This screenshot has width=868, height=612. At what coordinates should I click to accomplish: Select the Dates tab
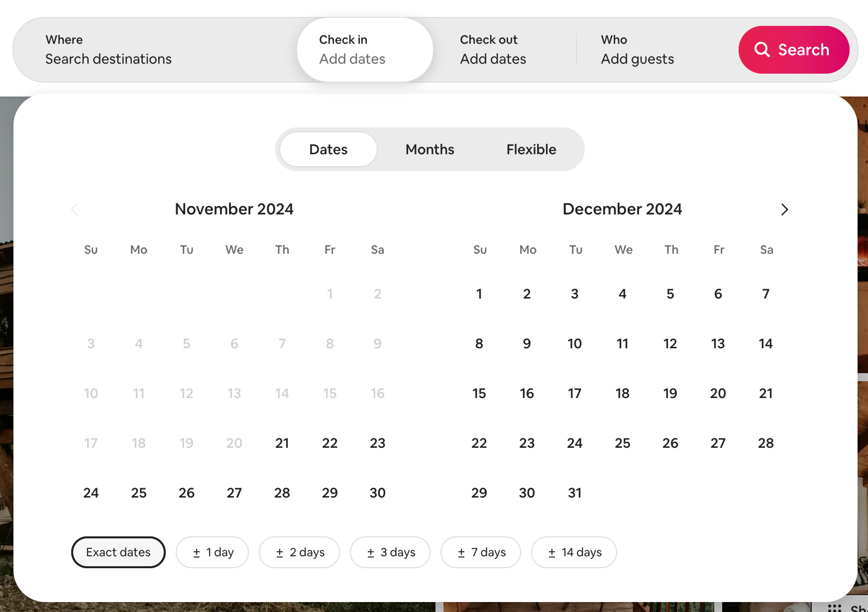327,149
